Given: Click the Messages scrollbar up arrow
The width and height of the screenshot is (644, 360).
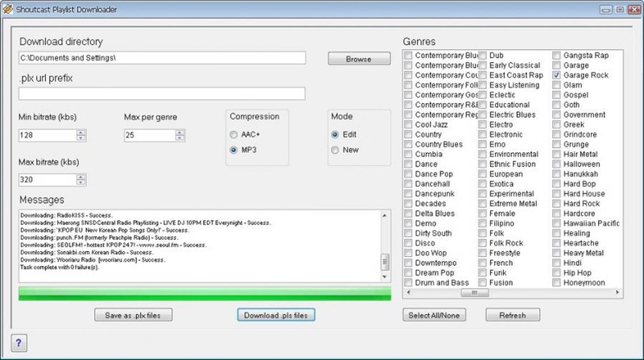Looking at the screenshot, I should [385, 215].
